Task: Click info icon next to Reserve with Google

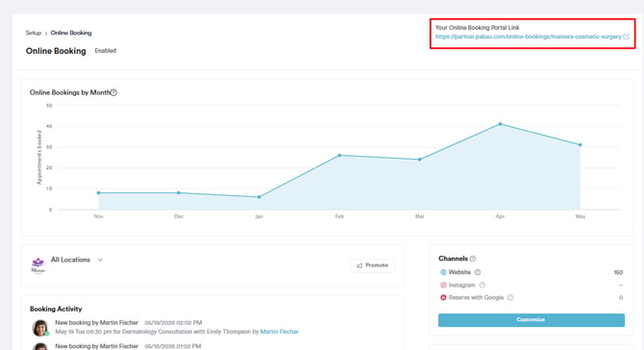Action: 510,297
